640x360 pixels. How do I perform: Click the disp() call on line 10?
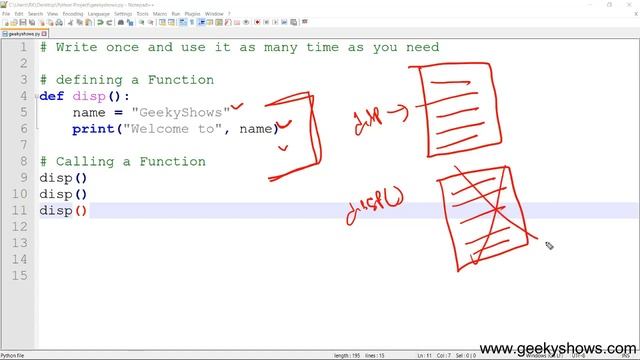coord(63,194)
